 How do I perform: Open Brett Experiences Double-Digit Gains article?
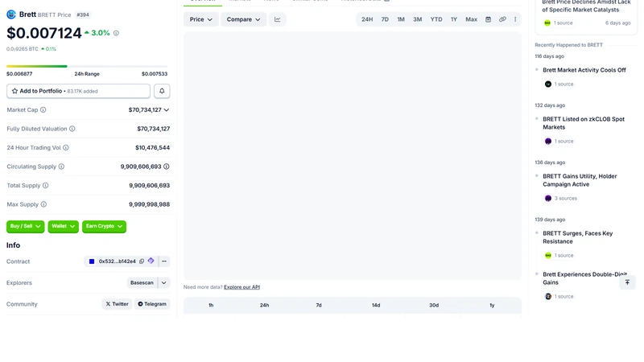click(584, 278)
